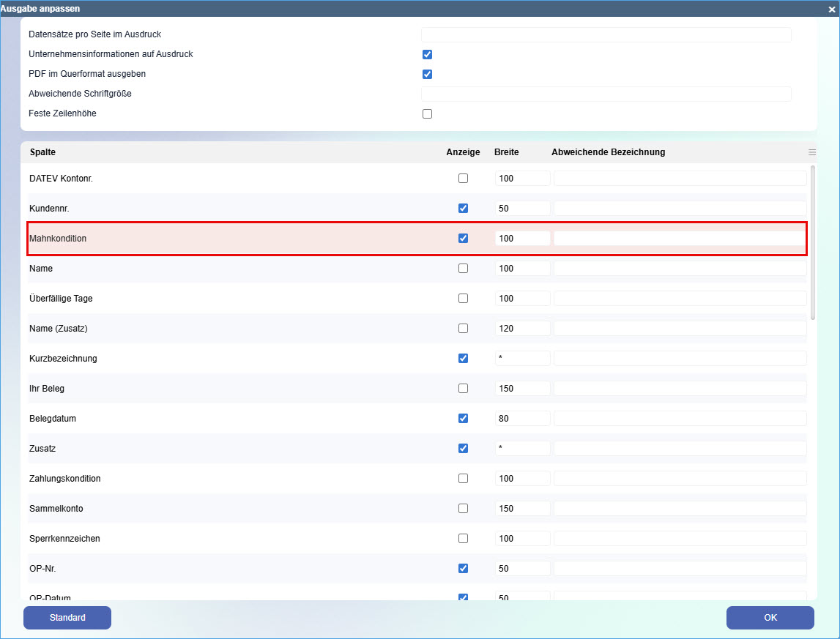Focus the Abweichende Schriftgröße field

[x=606, y=94]
